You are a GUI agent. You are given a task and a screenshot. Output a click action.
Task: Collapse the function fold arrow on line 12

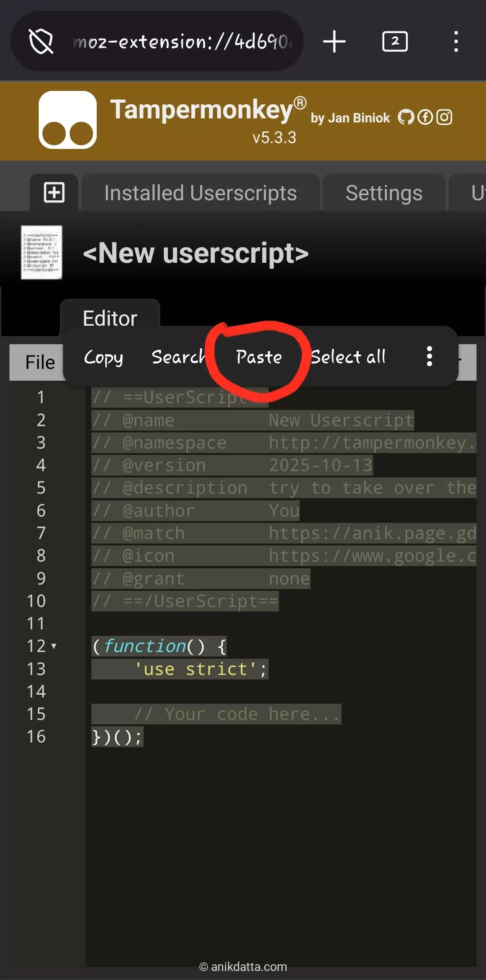(x=54, y=646)
